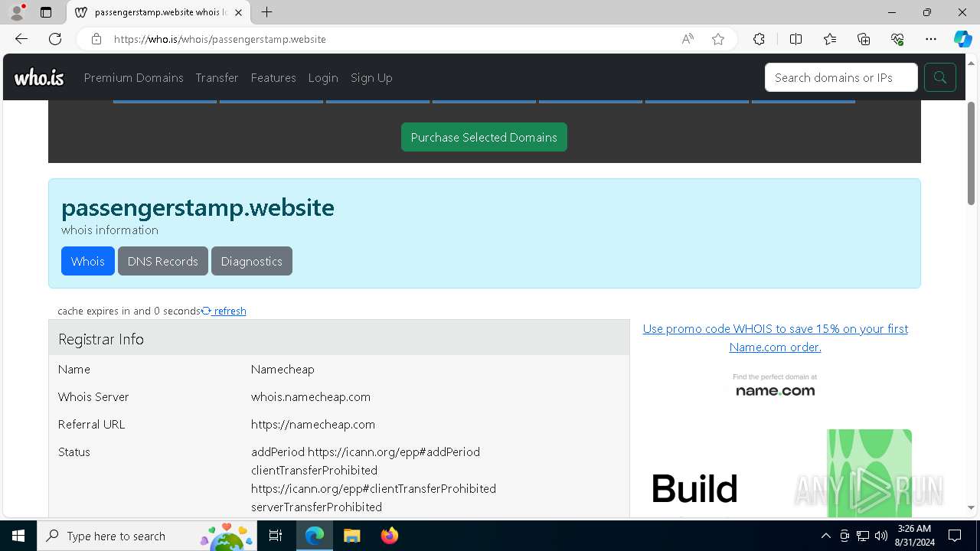980x551 pixels.
Task: Open Task View on taskbar
Action: pos(276,536)
